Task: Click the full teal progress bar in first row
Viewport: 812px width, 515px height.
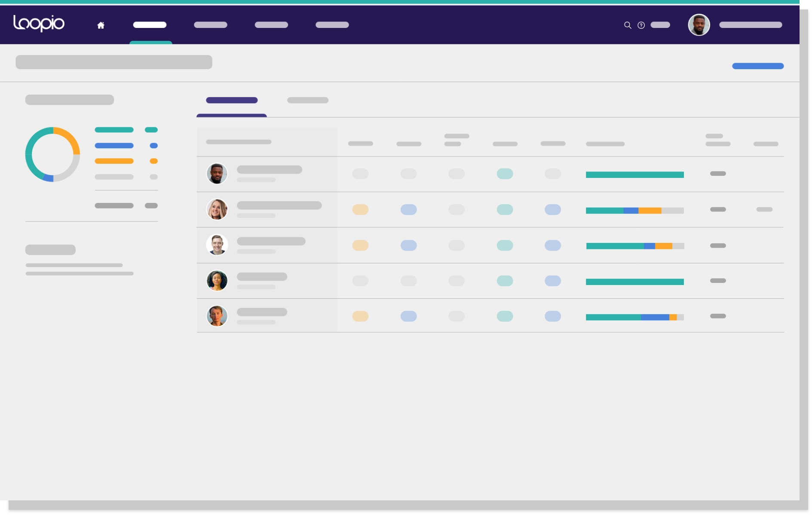Action: 635,175
